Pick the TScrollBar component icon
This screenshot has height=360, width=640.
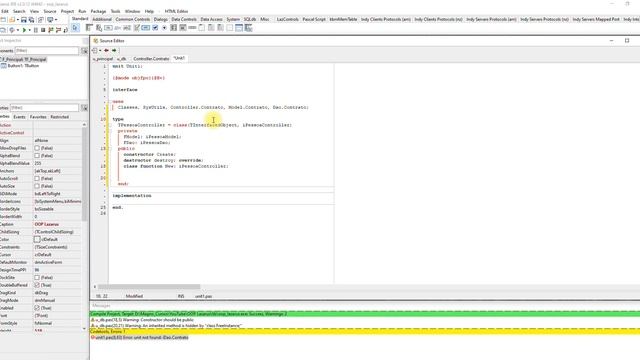(192, 28)
